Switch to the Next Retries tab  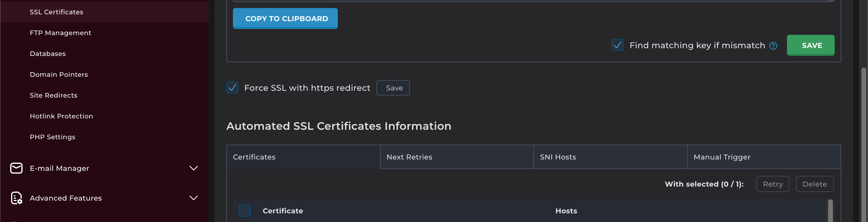457,157
